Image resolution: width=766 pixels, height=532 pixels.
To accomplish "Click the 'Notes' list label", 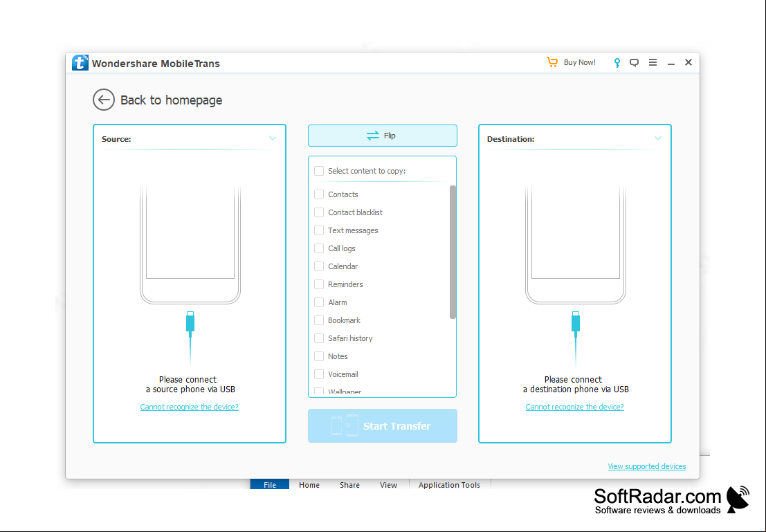I will click(338, 356).
